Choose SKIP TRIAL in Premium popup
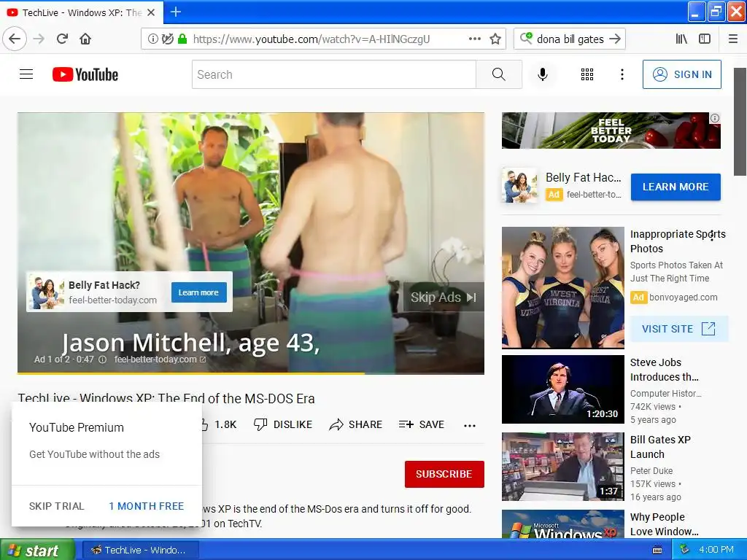 point(57,506)
